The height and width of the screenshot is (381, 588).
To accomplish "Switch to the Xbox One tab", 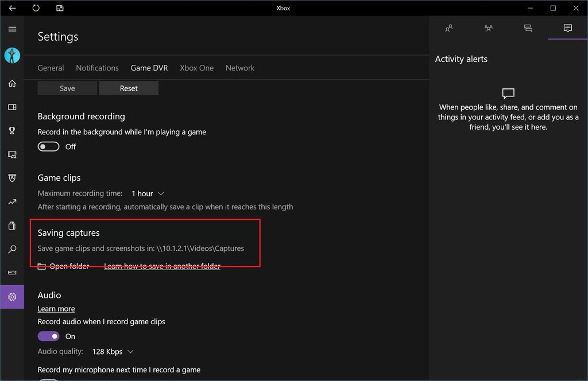I will coord(196,68).
